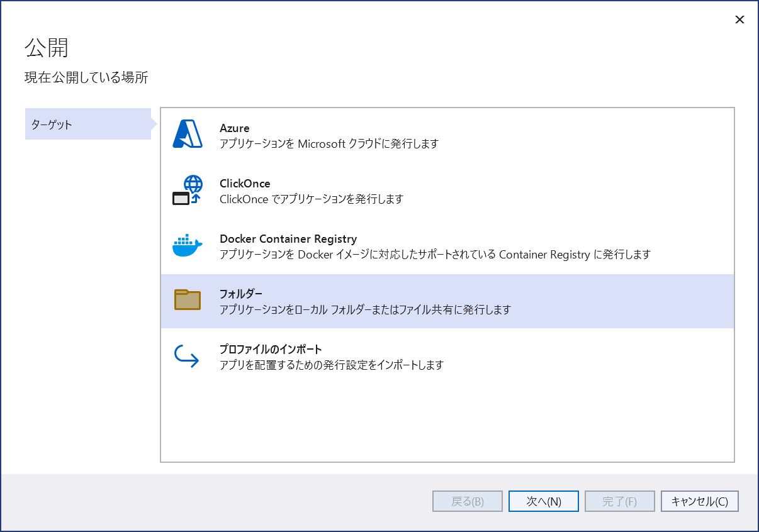The width and height of the screenshot is (759, 532).
Task: Click the import profile arrow icon
Action: coord(187,356)
